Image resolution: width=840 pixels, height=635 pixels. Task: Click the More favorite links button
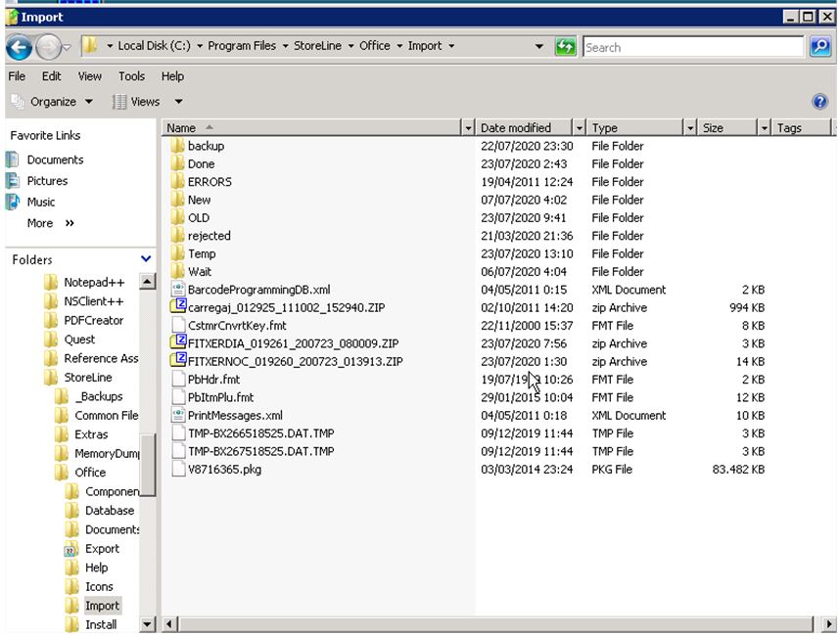pyautogui.click(x=51, y=223)
